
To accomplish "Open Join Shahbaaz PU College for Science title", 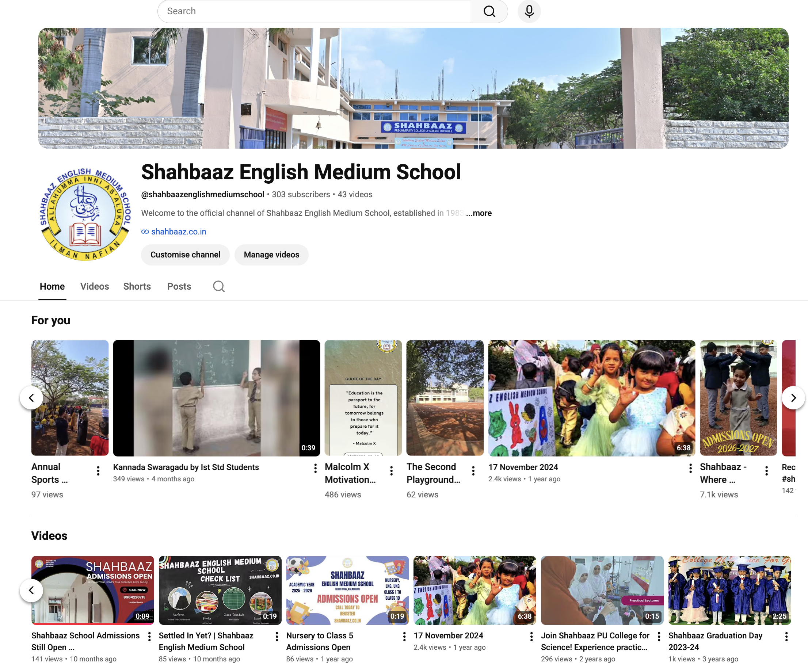I will (595, 641).
